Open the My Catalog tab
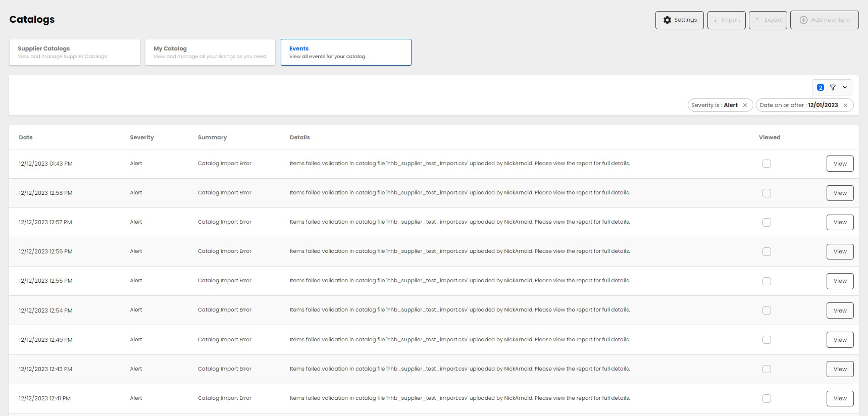This screenshot has width=868, height=416. pyautogui.click(x=210, y=53)
